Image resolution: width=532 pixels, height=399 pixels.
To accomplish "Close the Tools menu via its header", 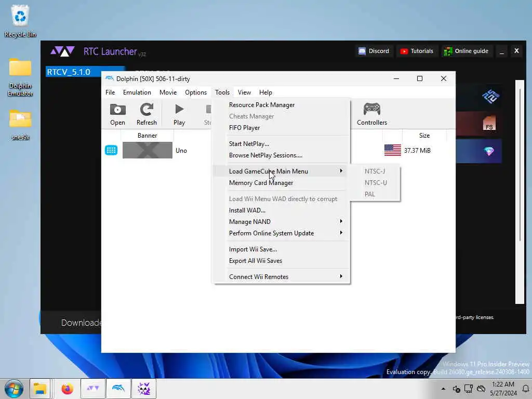I will [x=222, y=92].
